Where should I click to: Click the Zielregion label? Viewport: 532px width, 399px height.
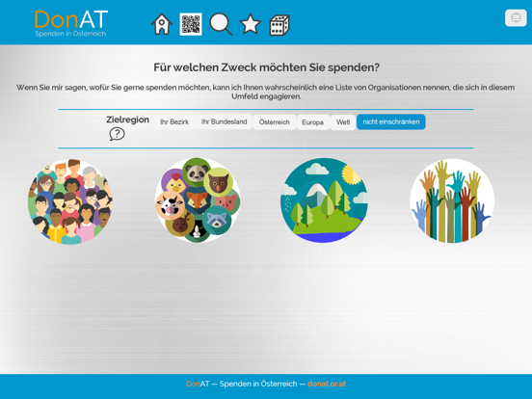pos(127,120)
